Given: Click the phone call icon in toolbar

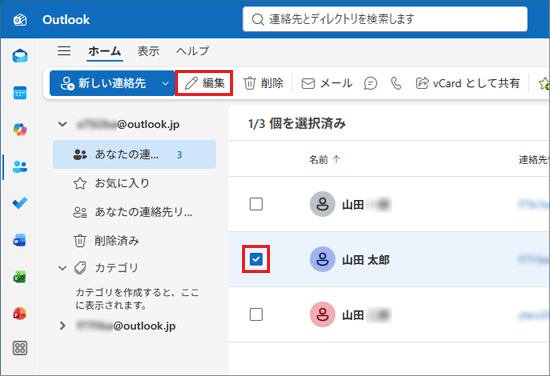Looking at the screenshot, I should [x=396, y=83].
